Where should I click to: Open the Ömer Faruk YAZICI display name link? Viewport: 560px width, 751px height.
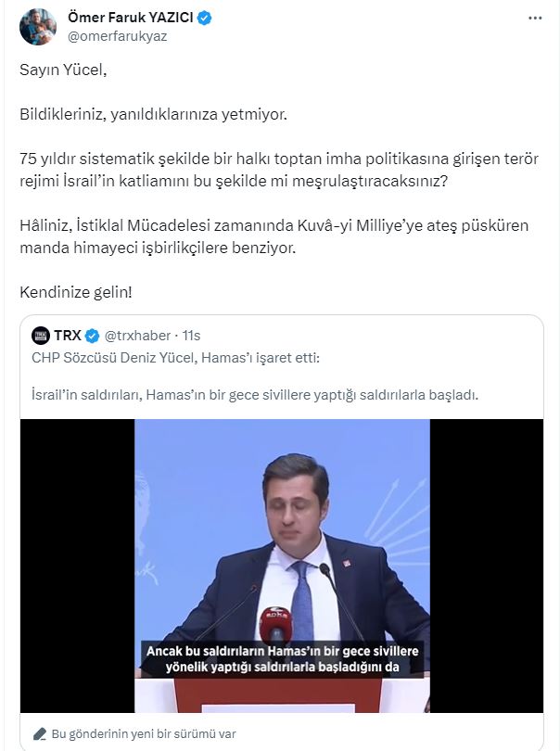click(x=127, y=18)
